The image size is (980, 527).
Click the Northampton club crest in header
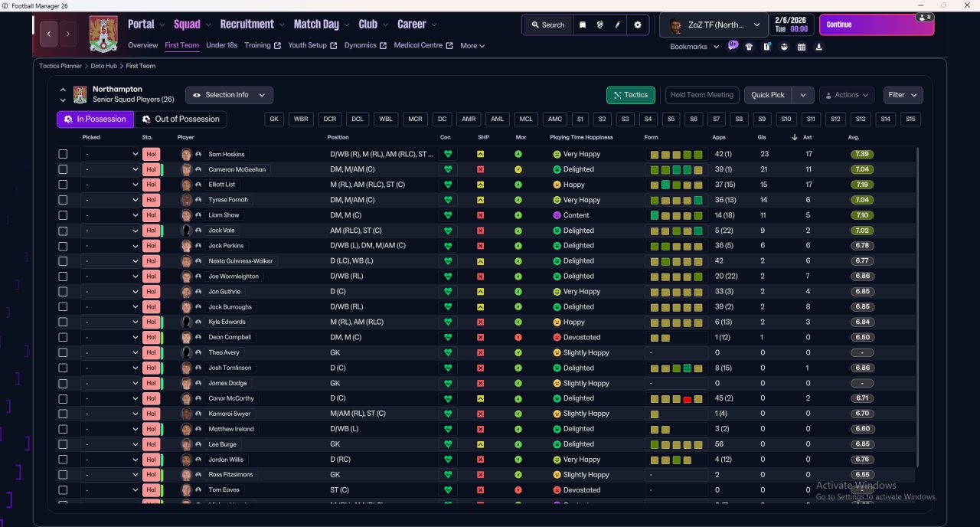pyautogui.click(x=103, y=34)
